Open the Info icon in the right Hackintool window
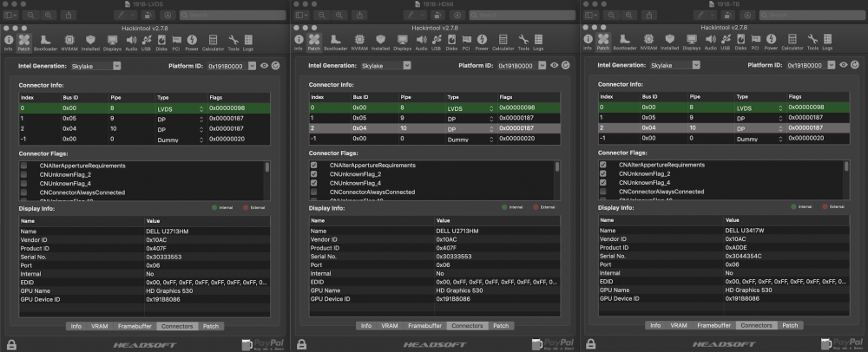The height and width of the screenshot is (352, 868). (588, 42)
